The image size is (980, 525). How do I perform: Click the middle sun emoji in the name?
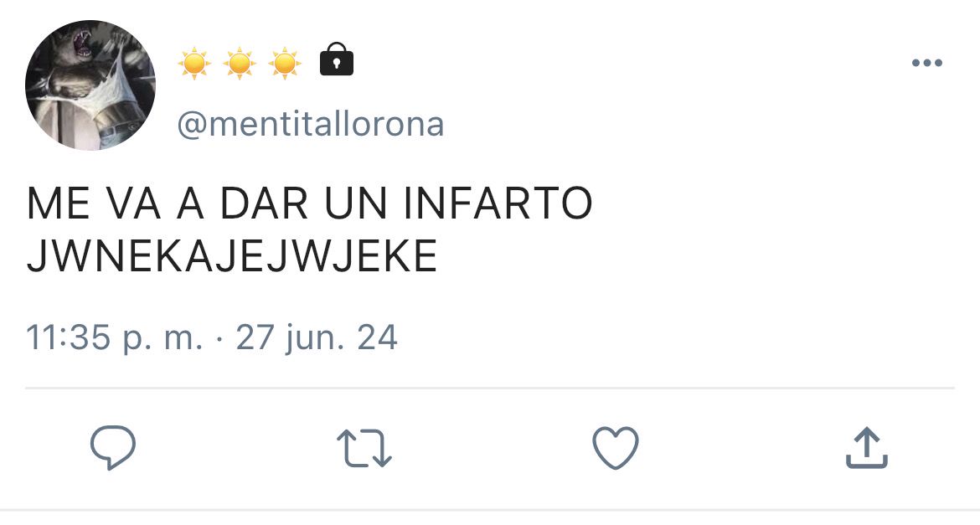pyautogui.click(x=240, y=63)
